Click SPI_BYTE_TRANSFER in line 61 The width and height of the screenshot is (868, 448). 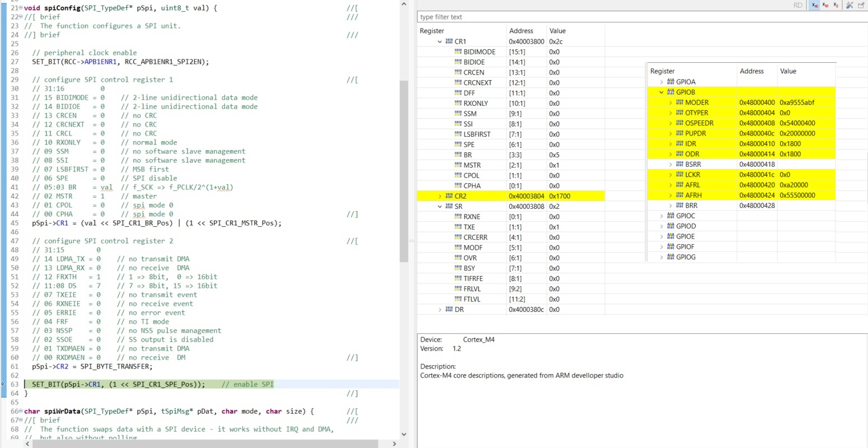pos(116,366)
